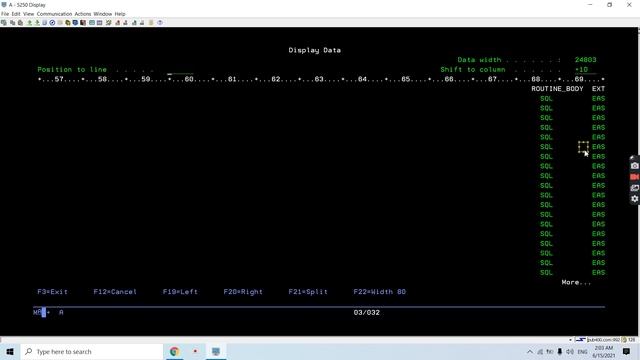
Task: Click the blue circular target toolbar icon
Action: [52, 23]
